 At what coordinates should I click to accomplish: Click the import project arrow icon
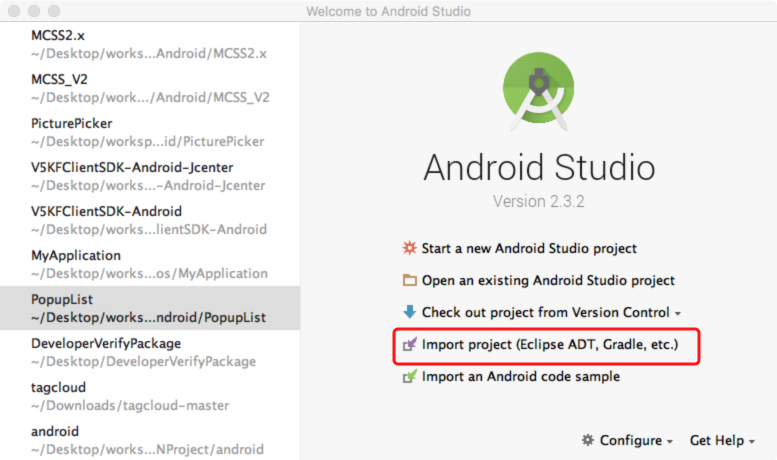pyautogui.click(x=409, y=344)
